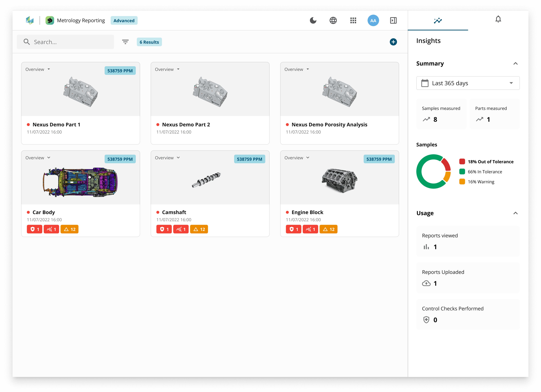Screen dimensions: 541x392
Task: Collapse the Usage section
Action: click(515, 213)
